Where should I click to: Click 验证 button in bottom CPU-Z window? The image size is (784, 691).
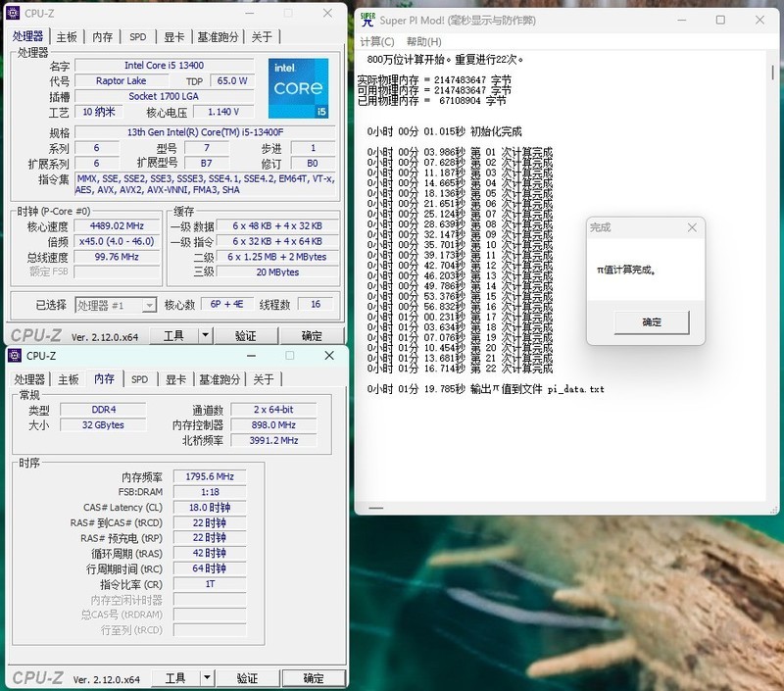(247, 678)
